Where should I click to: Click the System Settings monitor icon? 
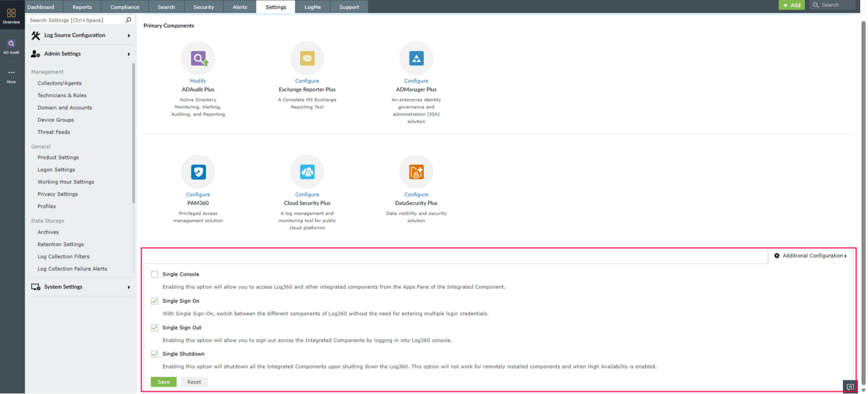(36, 287)
